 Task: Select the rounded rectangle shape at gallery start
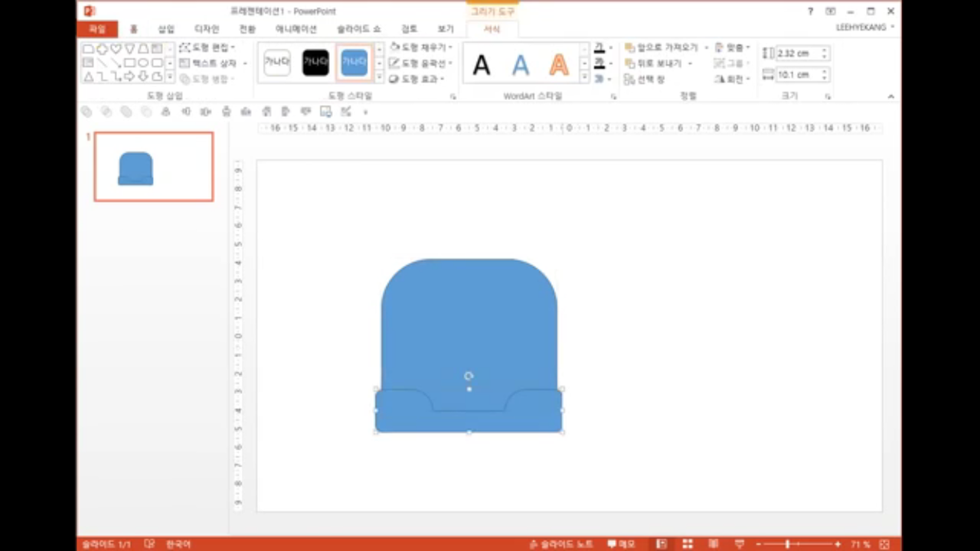[88, 49]
